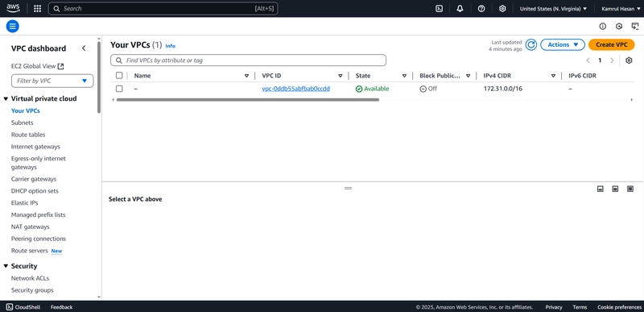Open DHCP option sets

(35, 191)
